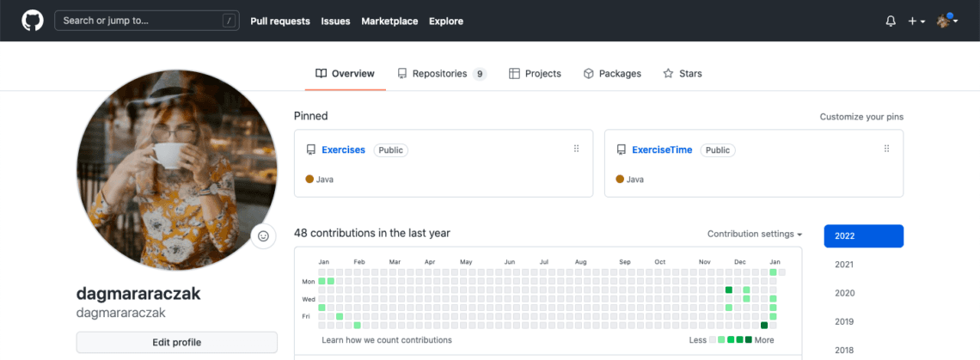This screenshot has width=980, height=360.
Task: Click the darkest green legend square
Action: [x=749, y=340]
